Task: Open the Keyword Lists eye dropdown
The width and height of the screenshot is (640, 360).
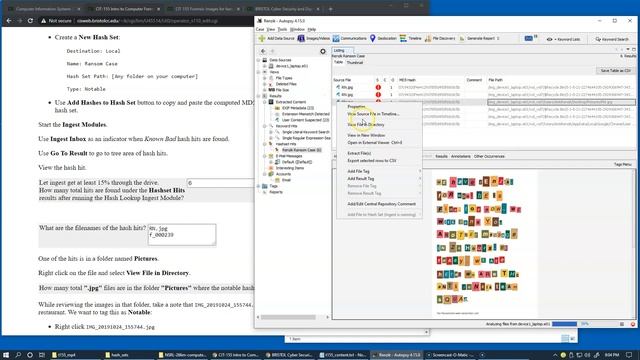Action: click(563, 40)
